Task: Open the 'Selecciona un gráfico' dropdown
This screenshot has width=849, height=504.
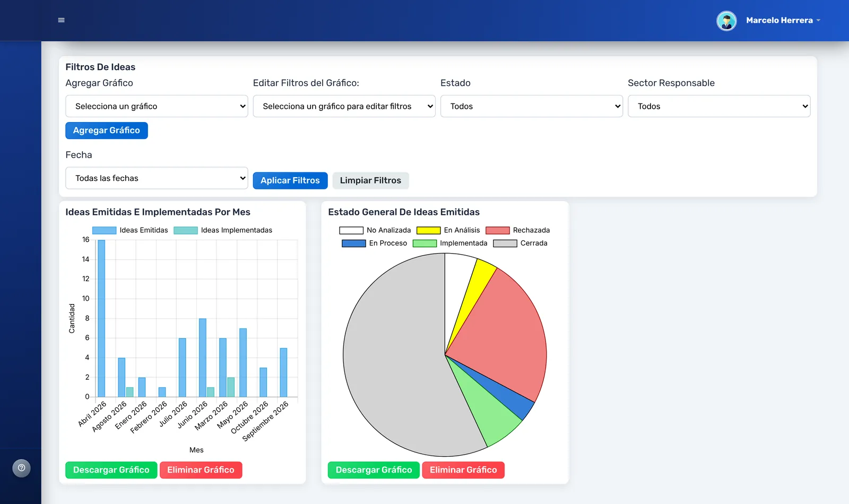Action: 157,106
